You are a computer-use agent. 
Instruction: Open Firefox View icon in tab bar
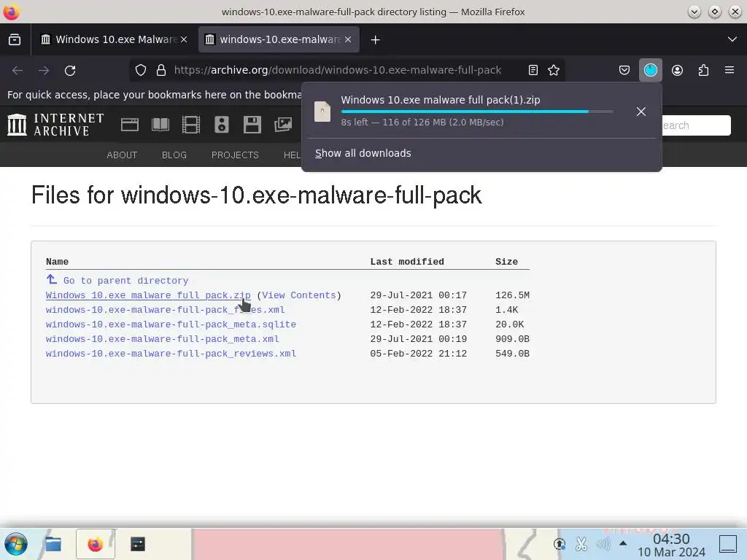[x=15, y=39]
